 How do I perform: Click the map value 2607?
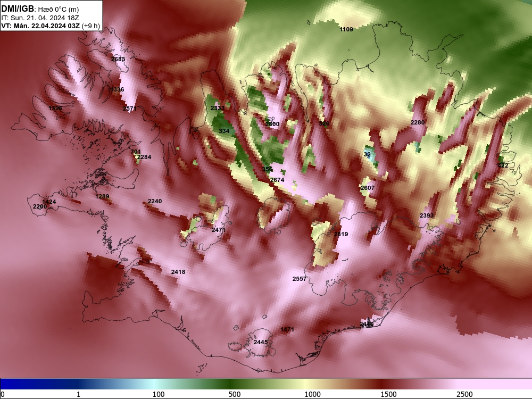pyautogui.click(x=368, y=188)
